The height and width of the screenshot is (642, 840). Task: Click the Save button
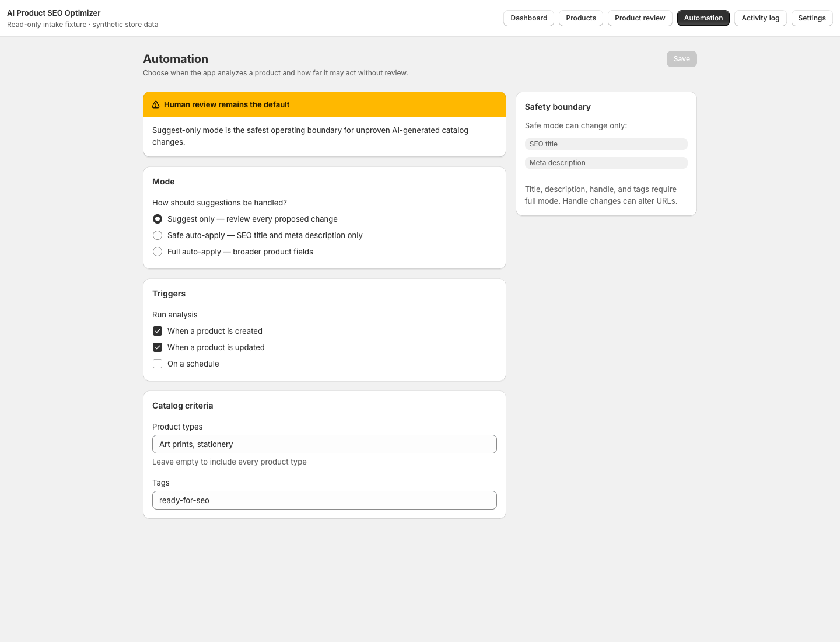pos(682,59)
